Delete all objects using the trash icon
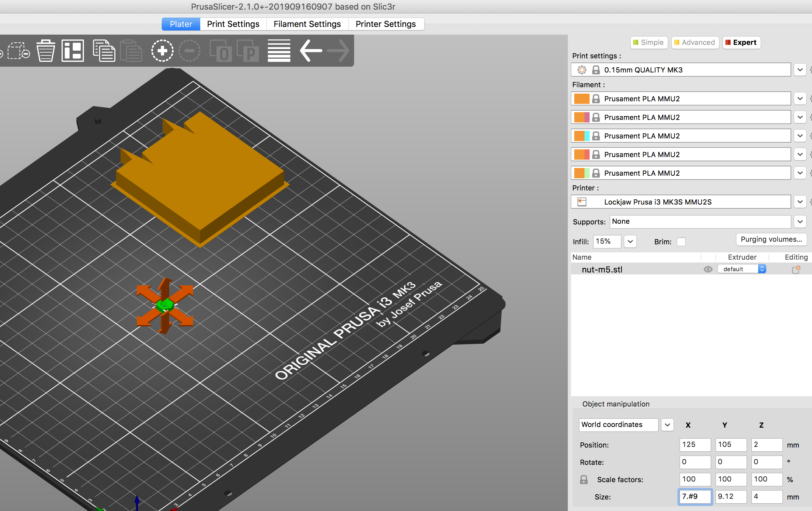This screenshot has height=511, width=812. point(46,51)
